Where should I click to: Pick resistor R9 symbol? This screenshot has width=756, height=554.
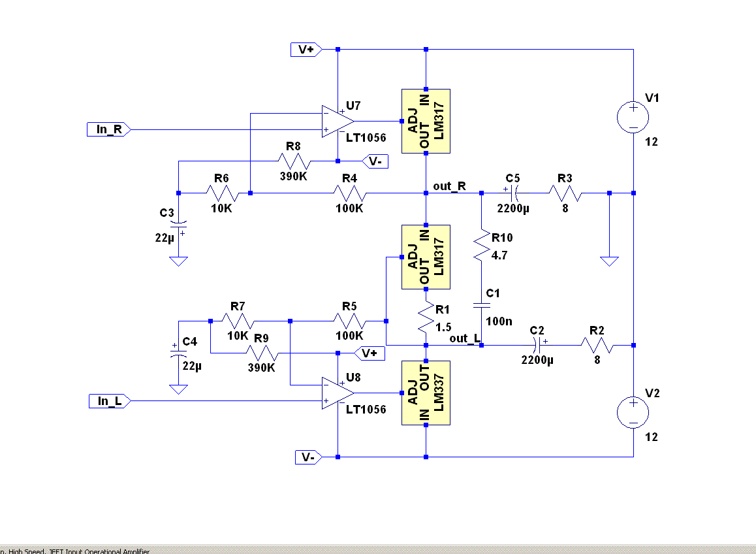[262, 353]
